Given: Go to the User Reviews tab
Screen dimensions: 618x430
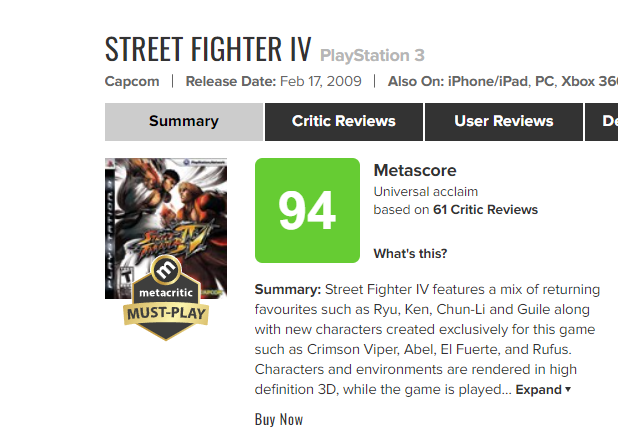Looking at the screenshot, I should click(x=504, y=122).
